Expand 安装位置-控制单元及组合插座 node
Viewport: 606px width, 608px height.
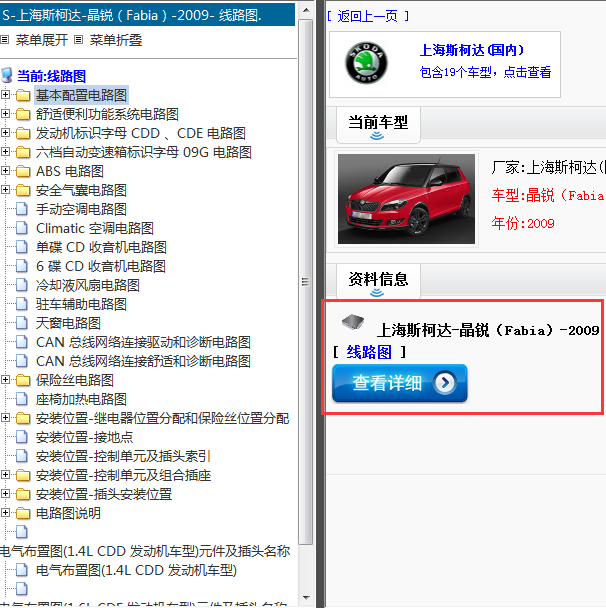(x=5, y=475)
